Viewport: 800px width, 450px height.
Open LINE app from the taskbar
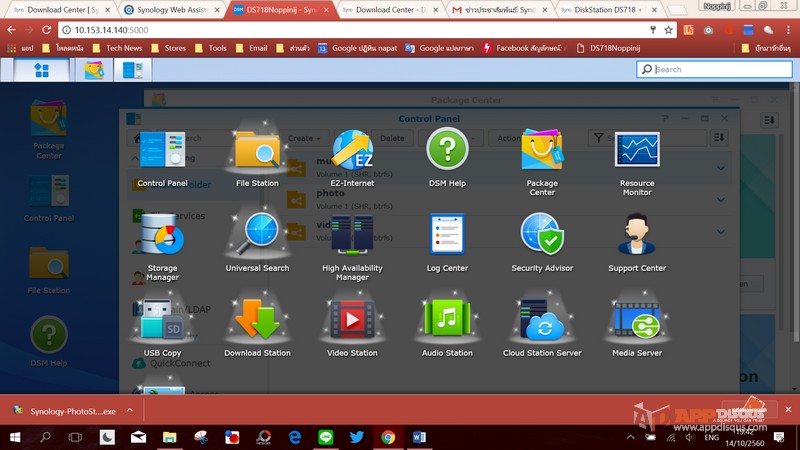(326, 437)
